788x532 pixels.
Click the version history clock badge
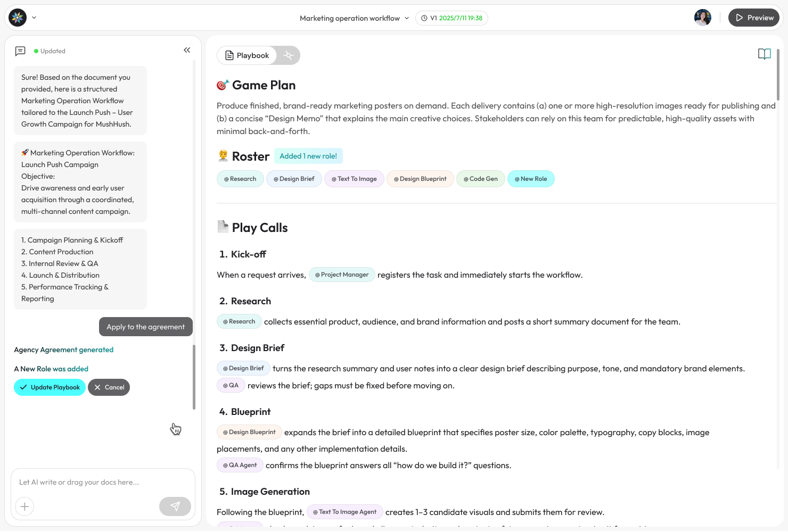pyautogui.click(x=452, y=18)
